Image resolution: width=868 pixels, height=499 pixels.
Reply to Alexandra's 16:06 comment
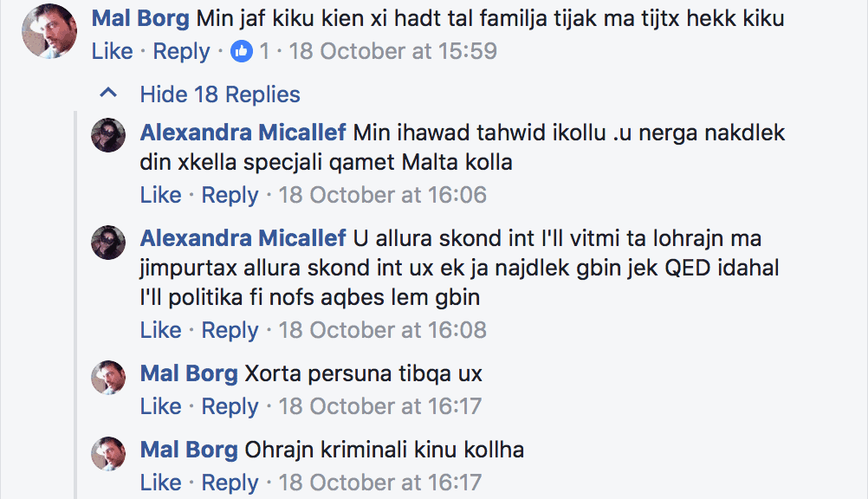[230, 195]
